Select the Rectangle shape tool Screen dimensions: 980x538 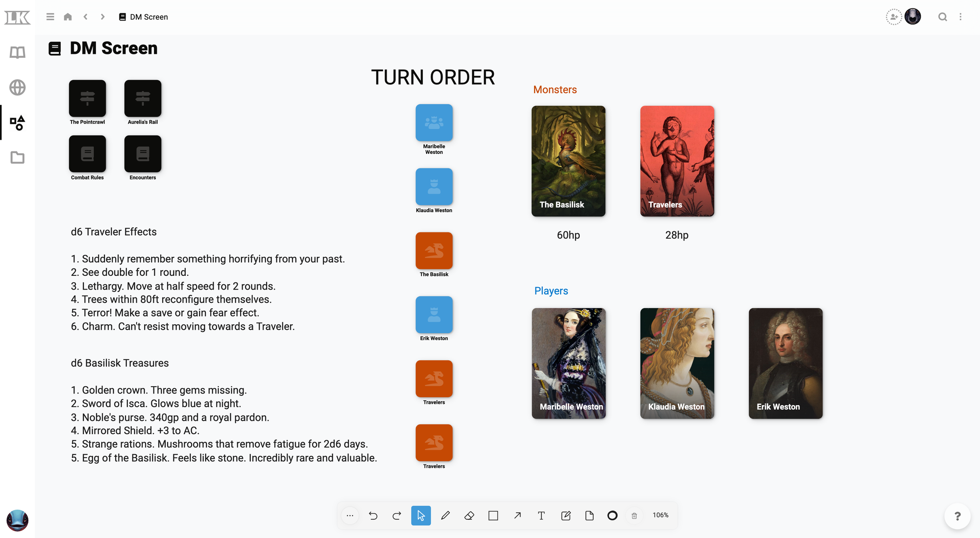click(x=493, y=515)
